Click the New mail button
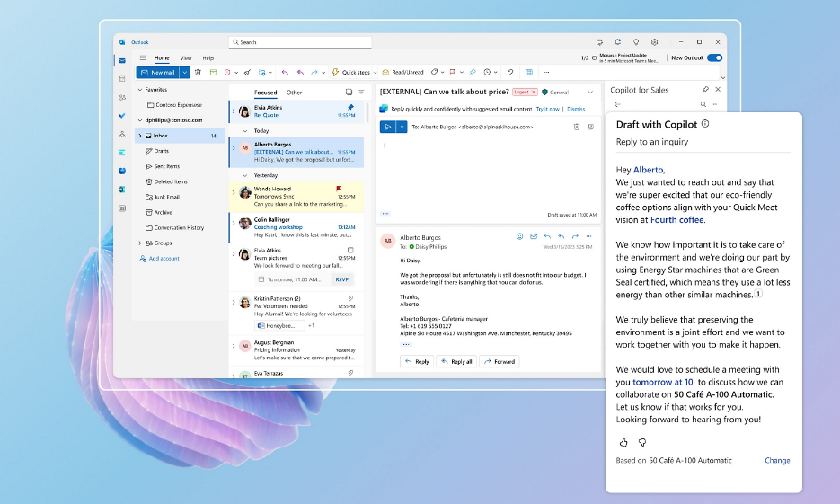This screenshot has width=840, height=504. pos(158,72)
